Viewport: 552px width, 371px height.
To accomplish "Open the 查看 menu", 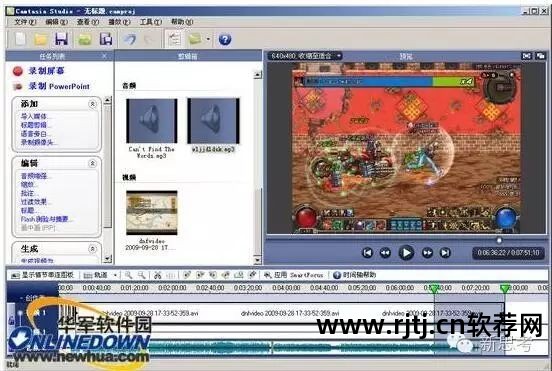I will [x=88, y=22].
